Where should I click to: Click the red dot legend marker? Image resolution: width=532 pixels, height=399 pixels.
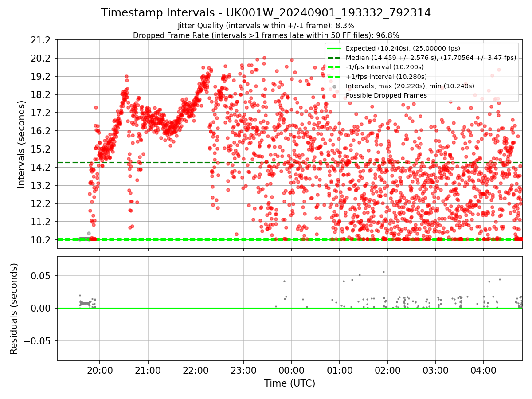tap(334, 95)
